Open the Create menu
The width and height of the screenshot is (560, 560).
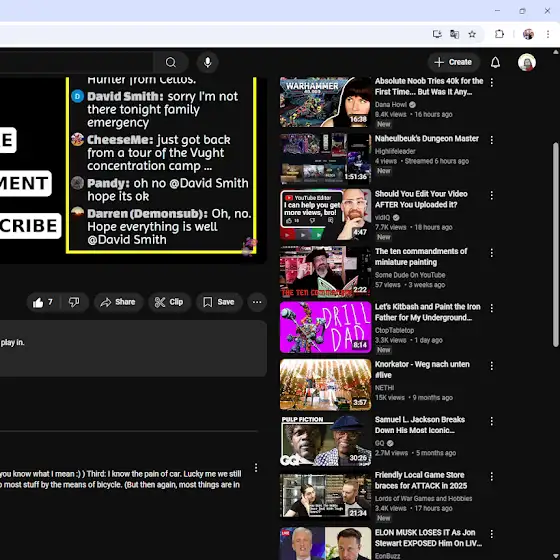point(453,62)
